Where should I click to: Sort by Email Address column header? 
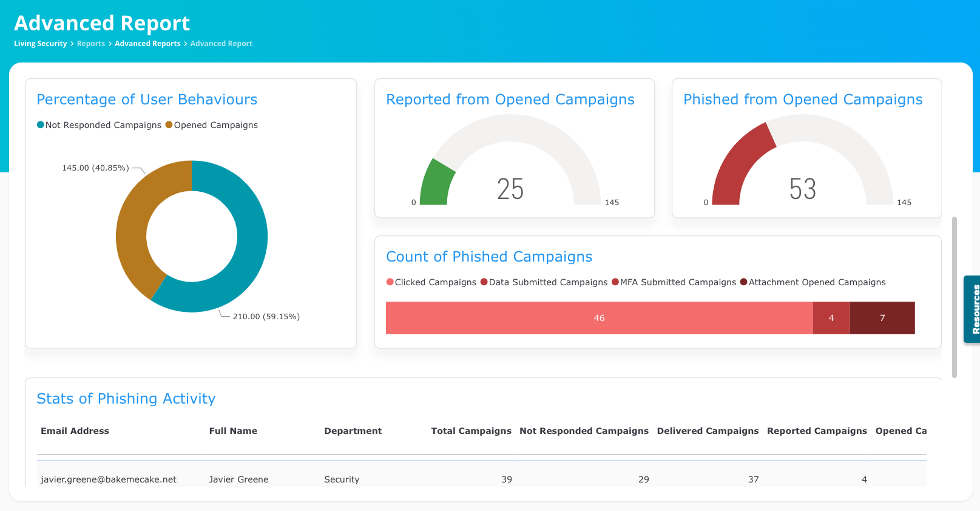[x=75, y=431]
